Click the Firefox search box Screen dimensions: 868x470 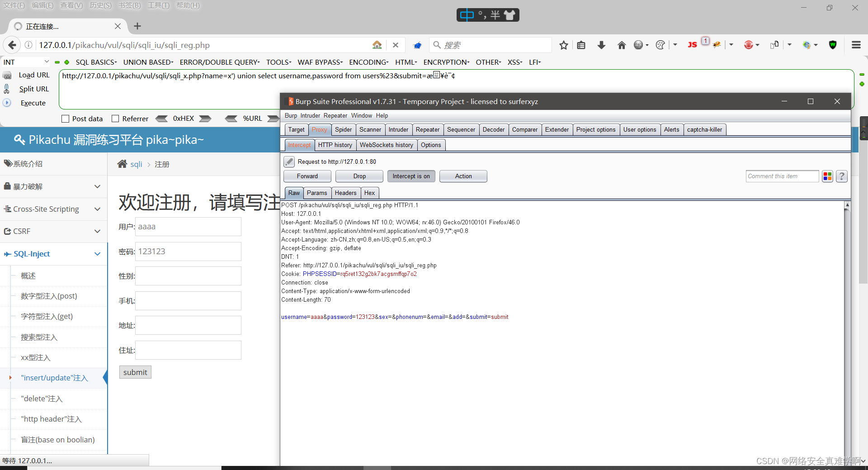tap(491, 45)
